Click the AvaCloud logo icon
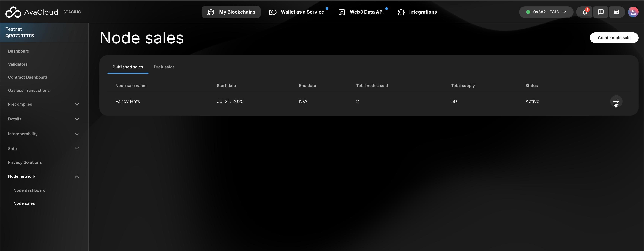The height and width of the screenshot is (251, 644). click(x=13, y=12)
